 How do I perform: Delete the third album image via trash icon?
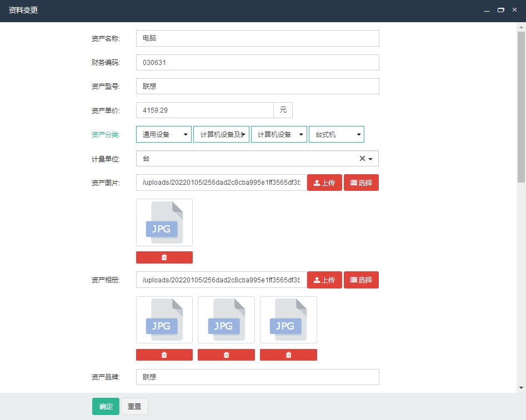tap(288, 355)
